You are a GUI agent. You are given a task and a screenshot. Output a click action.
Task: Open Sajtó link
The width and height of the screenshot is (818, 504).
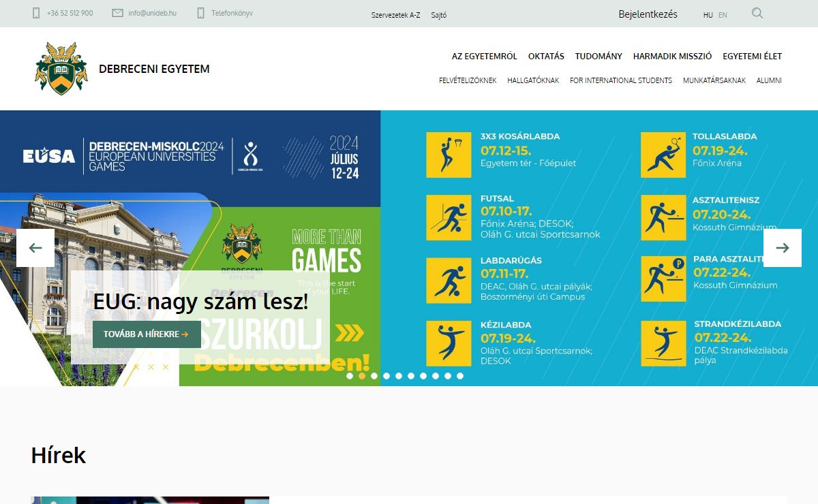click(x=439, y=15)
